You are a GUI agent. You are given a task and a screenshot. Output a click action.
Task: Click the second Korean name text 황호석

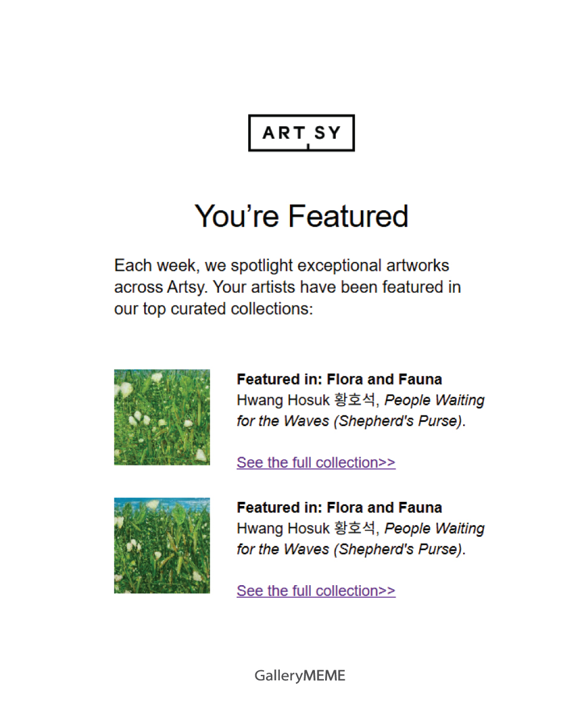click(x=355, y=529)
